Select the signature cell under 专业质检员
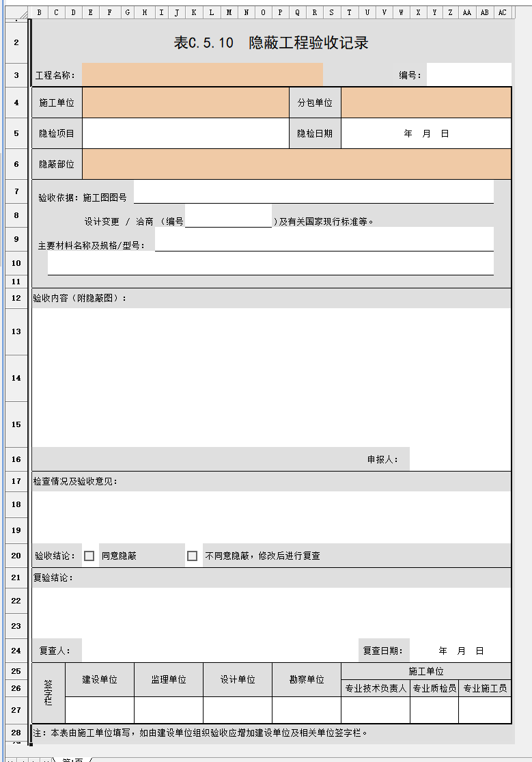The image size is (532, 762). coord(434,710)
